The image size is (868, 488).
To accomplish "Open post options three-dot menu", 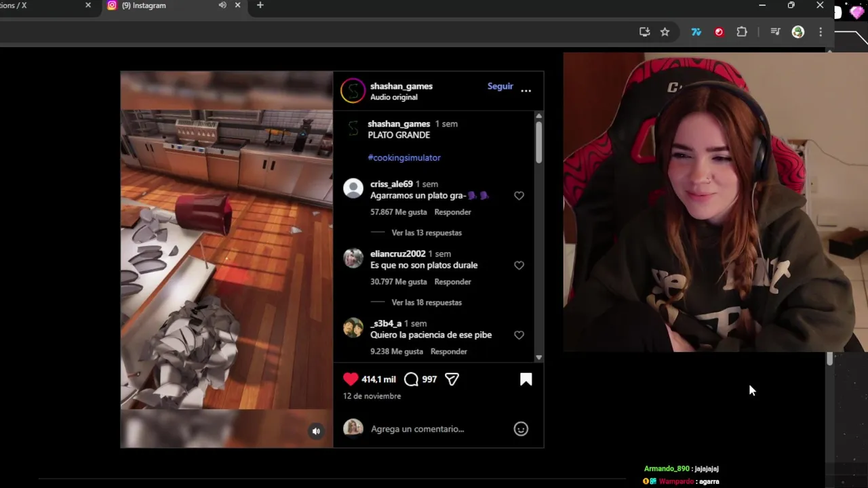I will click(526, 90).
